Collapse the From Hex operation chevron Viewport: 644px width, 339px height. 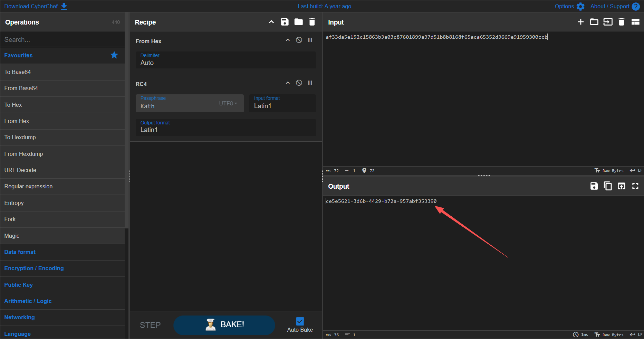tap(288, 40)
